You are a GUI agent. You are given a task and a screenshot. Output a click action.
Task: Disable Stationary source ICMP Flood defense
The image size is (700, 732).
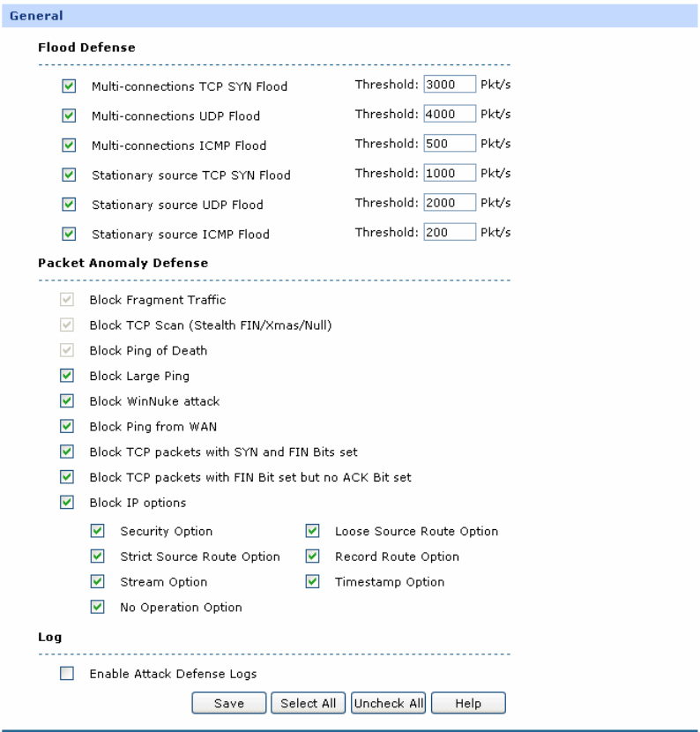69,235
